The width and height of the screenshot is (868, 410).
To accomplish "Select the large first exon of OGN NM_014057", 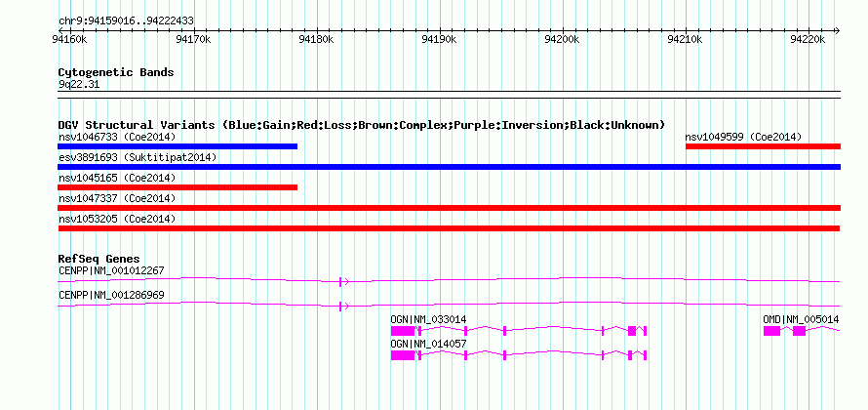I will tap(403, 355).
